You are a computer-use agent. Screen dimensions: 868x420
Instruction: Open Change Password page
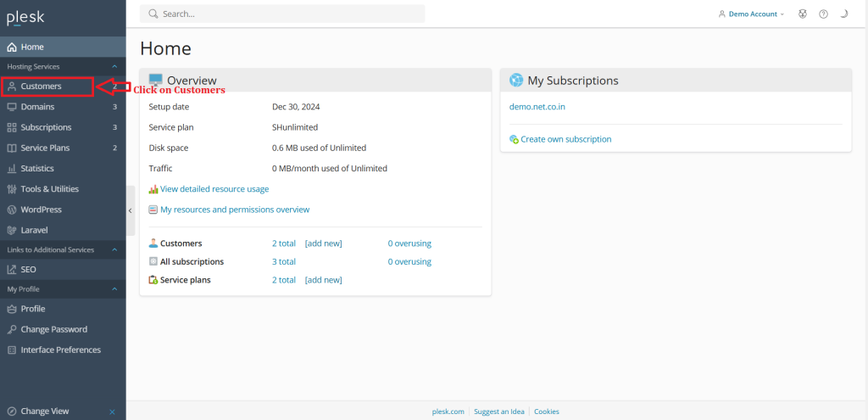[x=63, y=329]
